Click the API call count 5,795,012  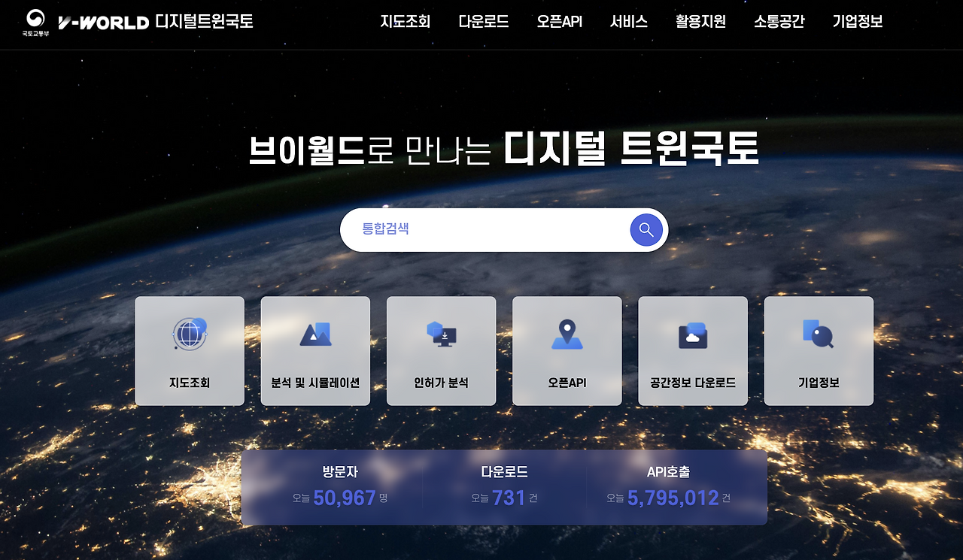(x=673, y=498)
